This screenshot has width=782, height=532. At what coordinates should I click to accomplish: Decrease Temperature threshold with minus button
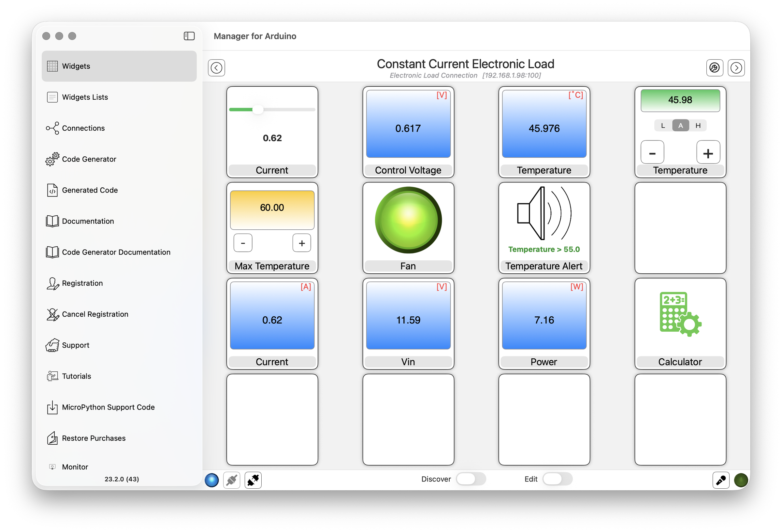pos(652,152)
